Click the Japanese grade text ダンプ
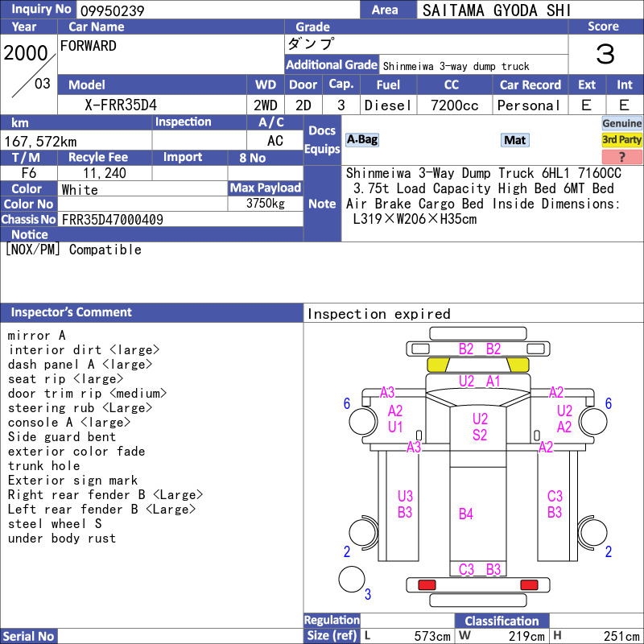The height and width of the screenshot is (644, 644). [311, 44]
